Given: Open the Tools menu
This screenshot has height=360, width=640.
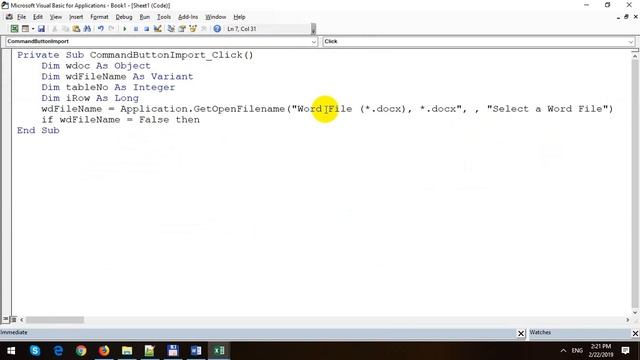Looking at the screenshot, I should 164,17.
